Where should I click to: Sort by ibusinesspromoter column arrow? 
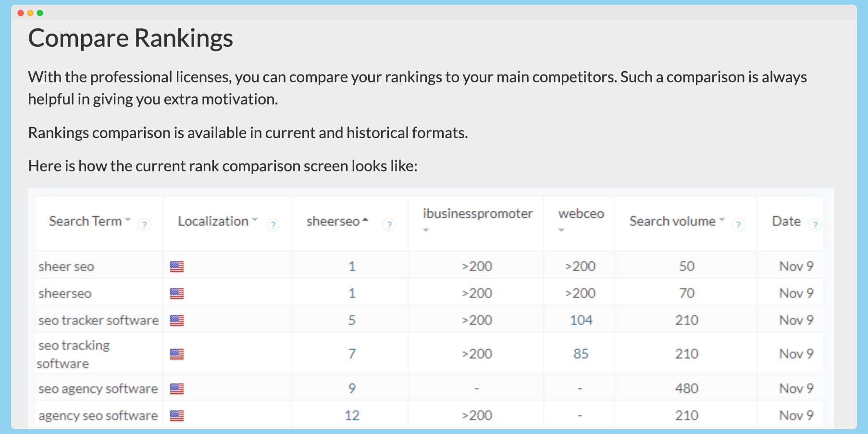pos(426,230)
